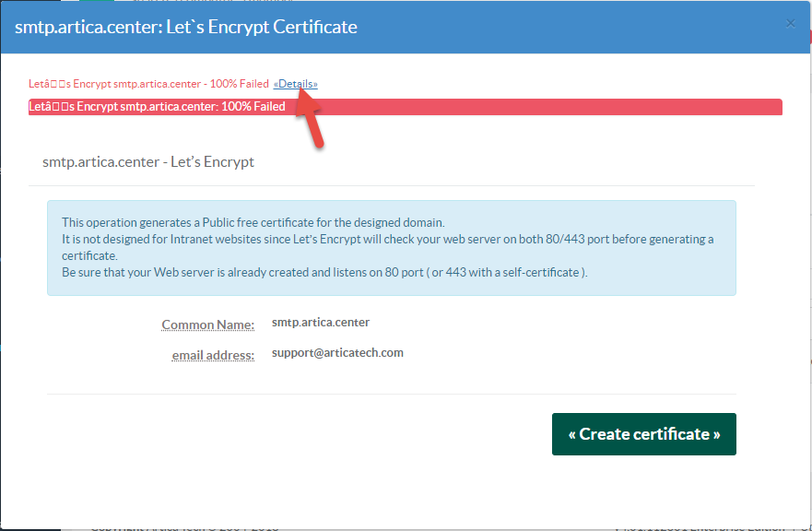Click the « Create certificate » button
The height and width of the screenshot is (531, 812).
643,433
